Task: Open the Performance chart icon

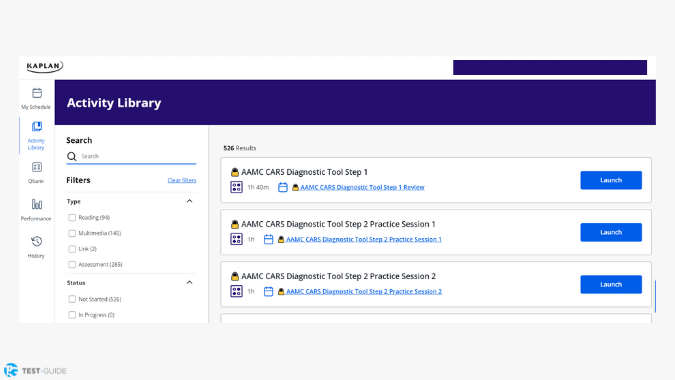Action: click(x=37, y=204)
